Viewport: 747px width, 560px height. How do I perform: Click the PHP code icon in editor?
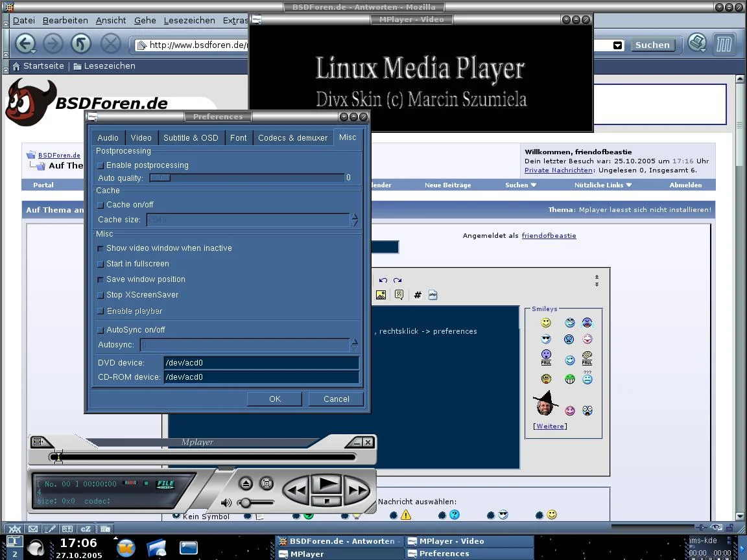click(433, 295)
